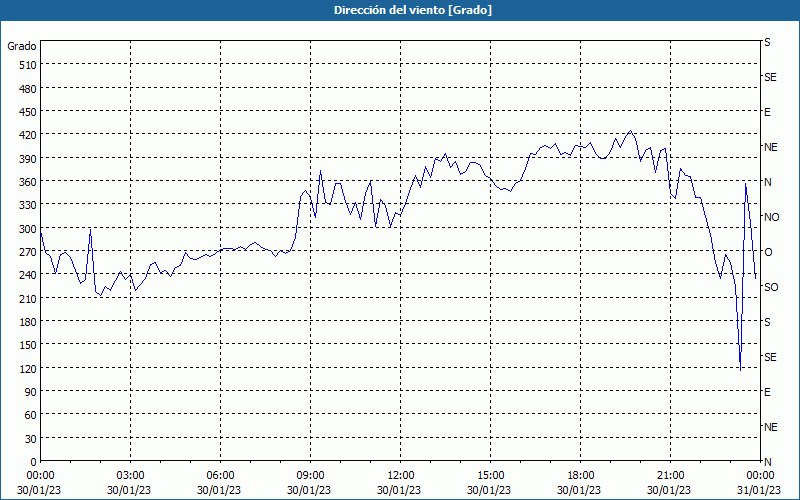Select the 30/01/23 date below 18:00
The image size is (800, 500).
point(579,490)
